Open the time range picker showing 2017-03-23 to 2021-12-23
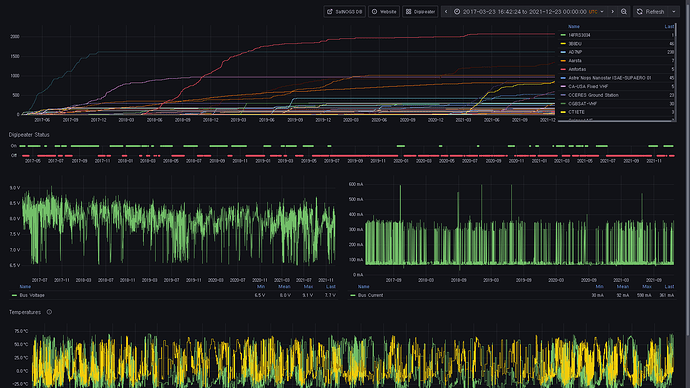Image resolution: width=690 pixels, height=388 pixels. pyautogui.click(x=529, y=12)
